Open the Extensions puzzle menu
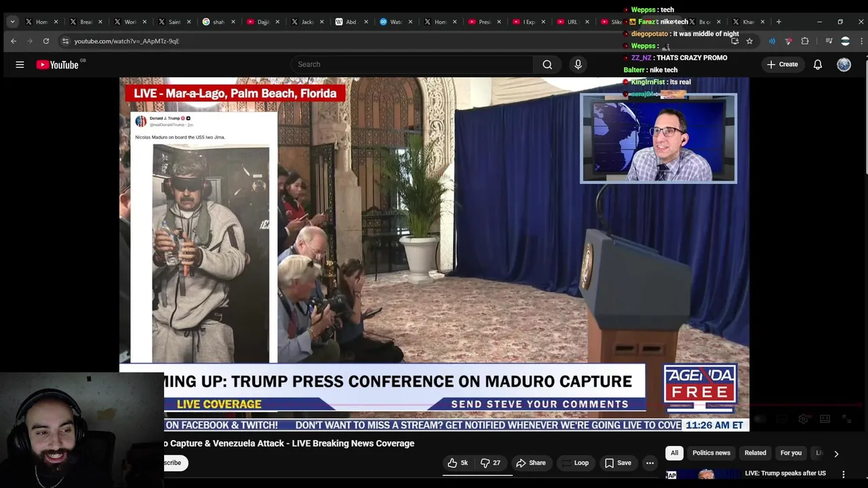Viewport: 868px width, 488px height. click(x=805, y=41)
